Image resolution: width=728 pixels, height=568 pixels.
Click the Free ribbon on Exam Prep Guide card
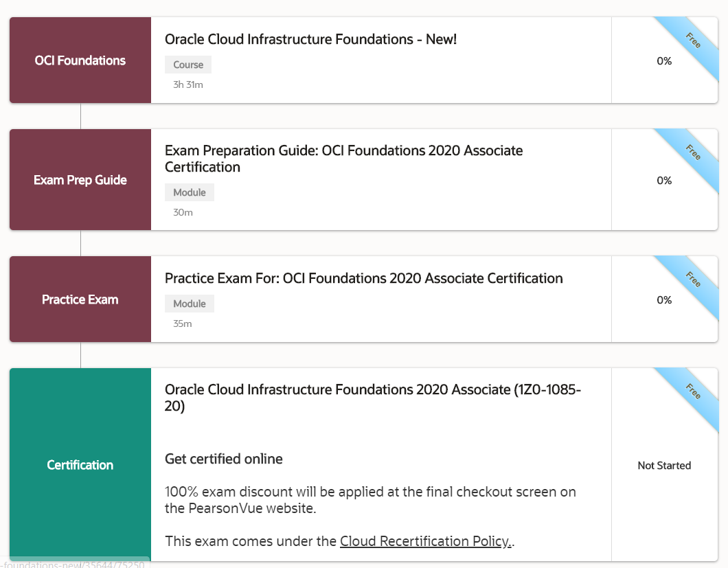pyautogui.click(x=692, y=152)
